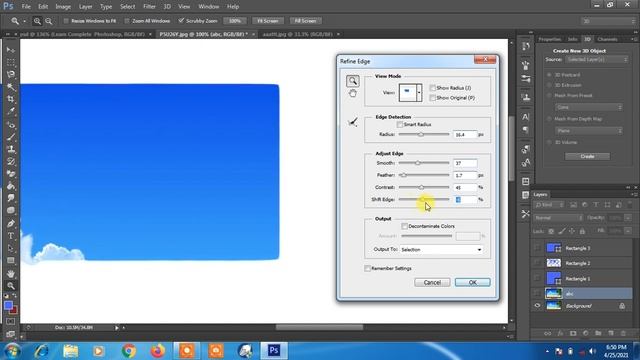Open Firefox from the taskbar
Viewport: 640px width, 360px height.
158,351
